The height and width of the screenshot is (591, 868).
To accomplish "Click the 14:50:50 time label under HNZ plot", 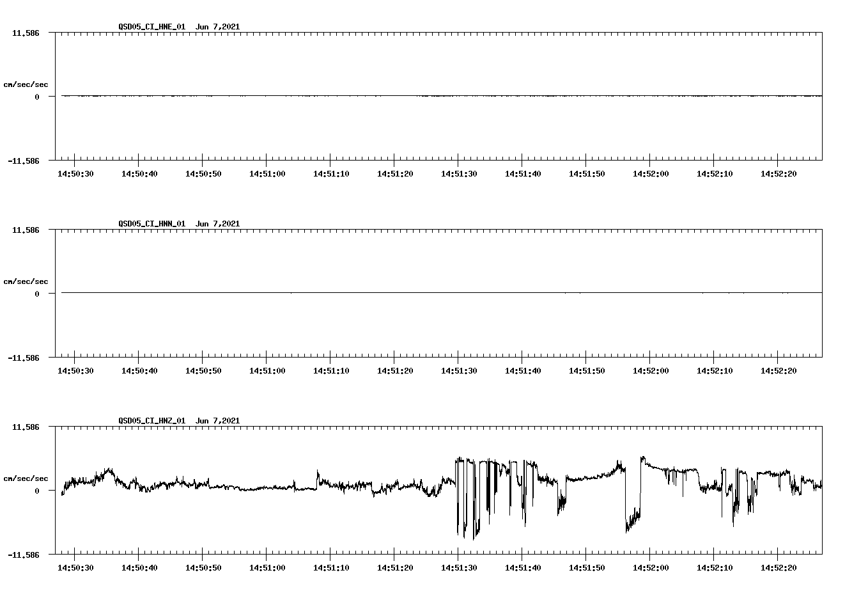I will point(203,568).
